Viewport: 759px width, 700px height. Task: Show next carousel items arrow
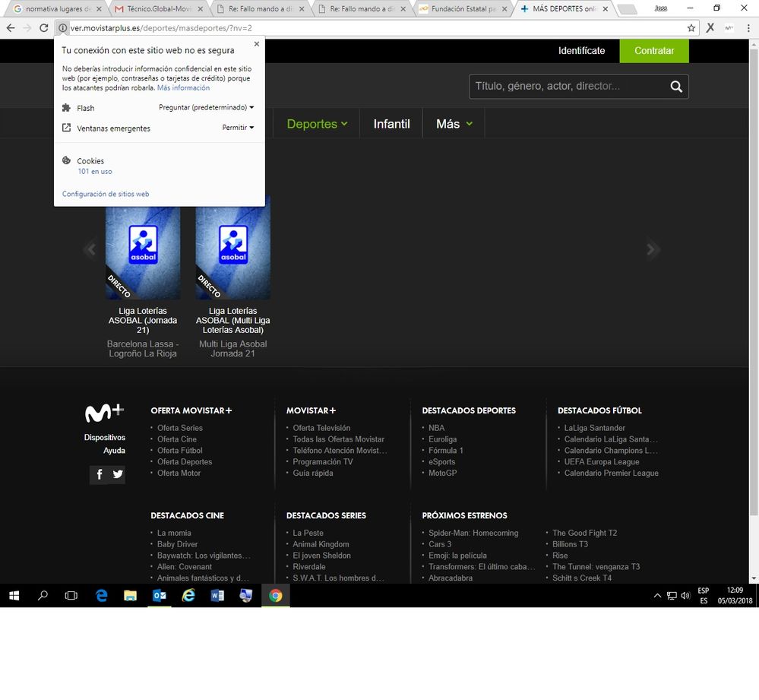click(x=651, y=249)
